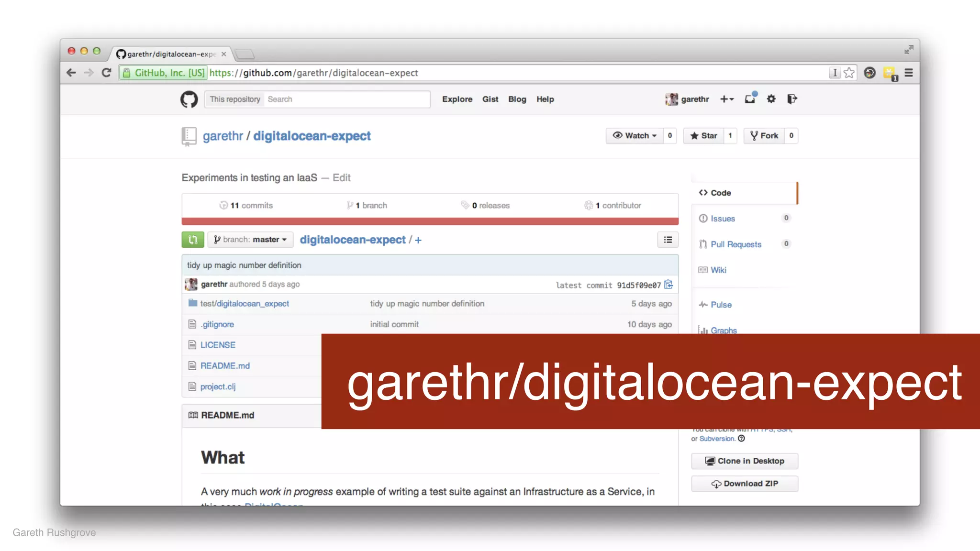Open the Subversion clone link
This screenshot has width=980, height=551.
point(717,439)
